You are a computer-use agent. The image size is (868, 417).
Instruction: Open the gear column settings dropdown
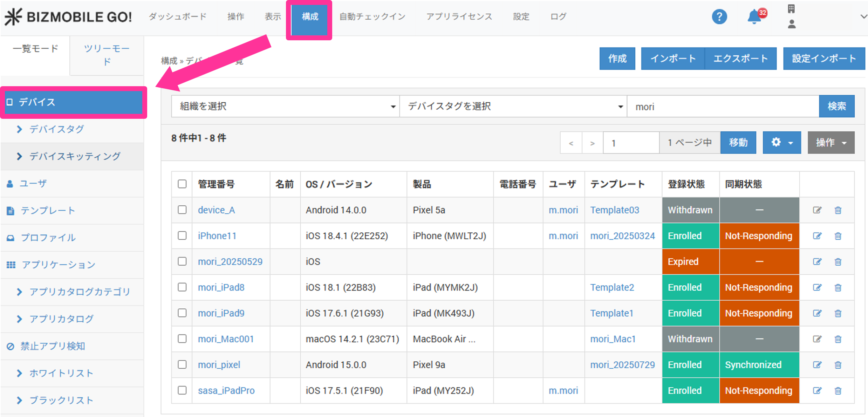[781, 143]
